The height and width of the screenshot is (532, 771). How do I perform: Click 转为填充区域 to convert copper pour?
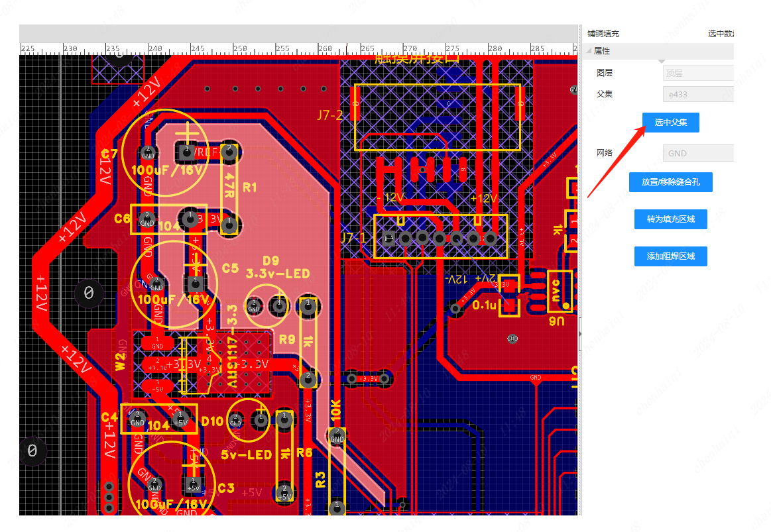pyautogui.click(x=670, y=219)
